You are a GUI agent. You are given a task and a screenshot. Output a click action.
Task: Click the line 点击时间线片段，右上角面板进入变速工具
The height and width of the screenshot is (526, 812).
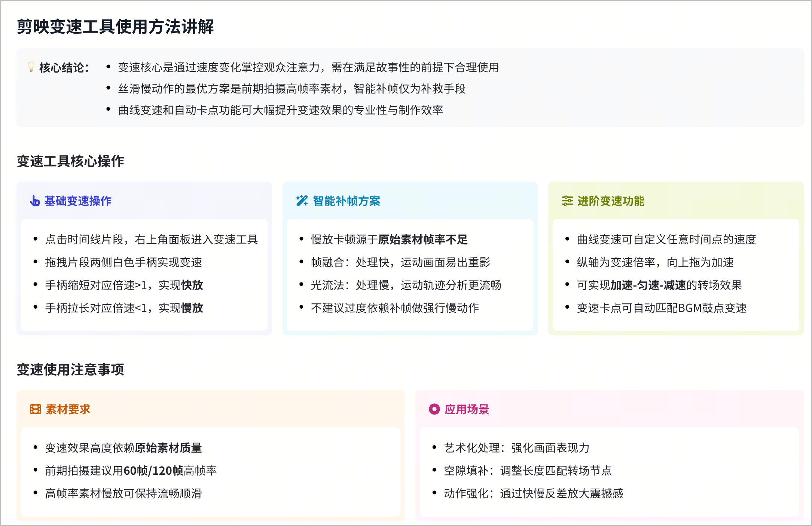(152, 239)
